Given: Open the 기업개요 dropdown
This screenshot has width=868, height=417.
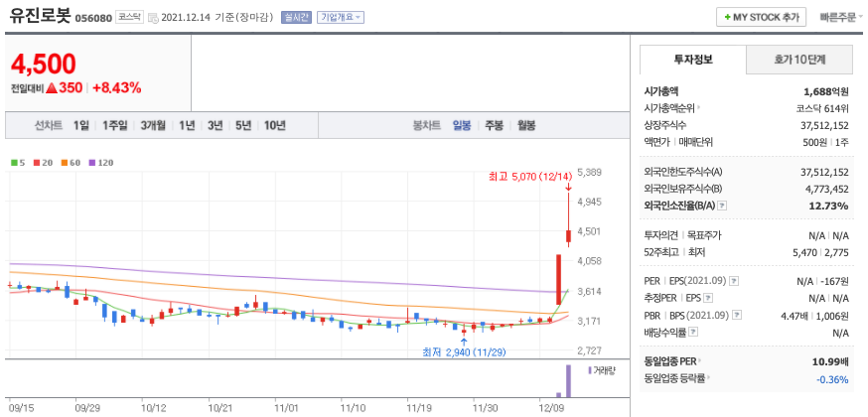Looking at the screenshot, I should (x=341, y=17).
